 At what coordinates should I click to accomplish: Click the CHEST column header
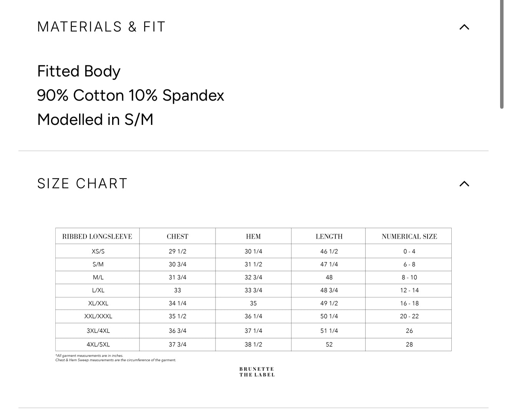pyautogui.click(x=177, y=236)
